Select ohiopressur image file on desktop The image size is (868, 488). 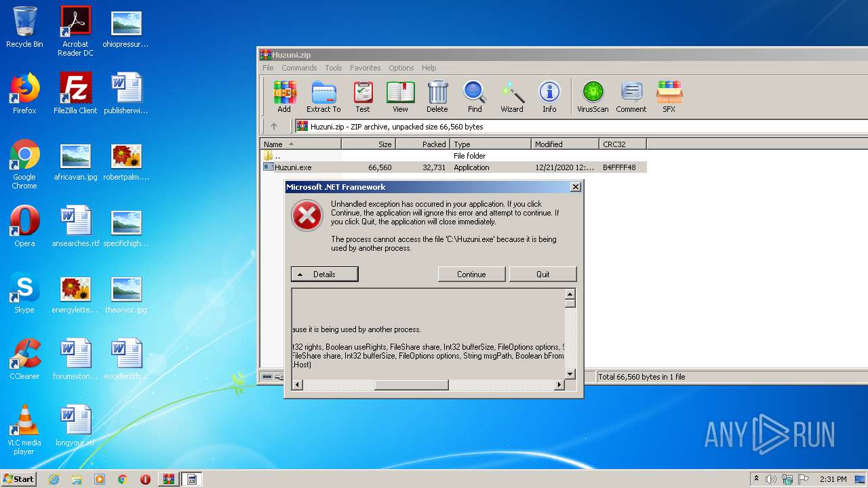pyautogui.click(x=126, y=27)
